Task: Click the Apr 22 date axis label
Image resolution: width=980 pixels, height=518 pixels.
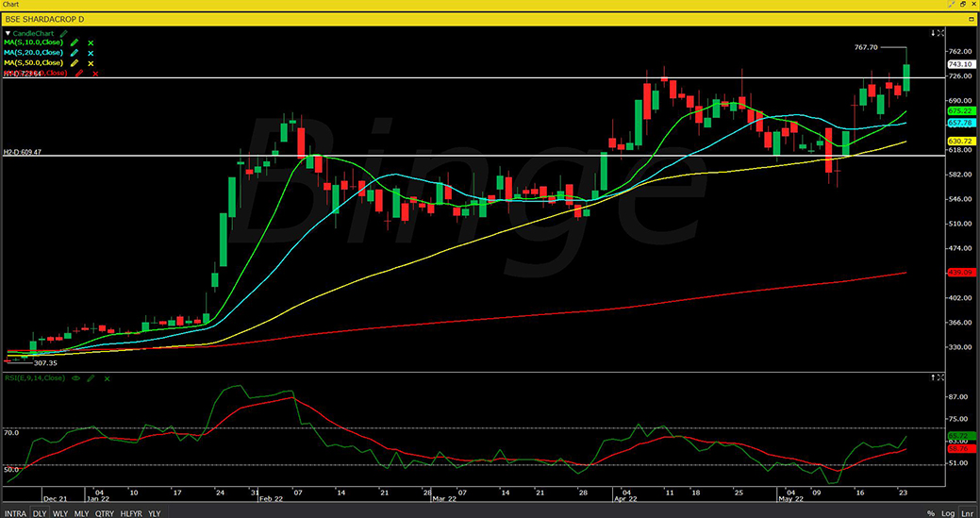Action: 625,499
